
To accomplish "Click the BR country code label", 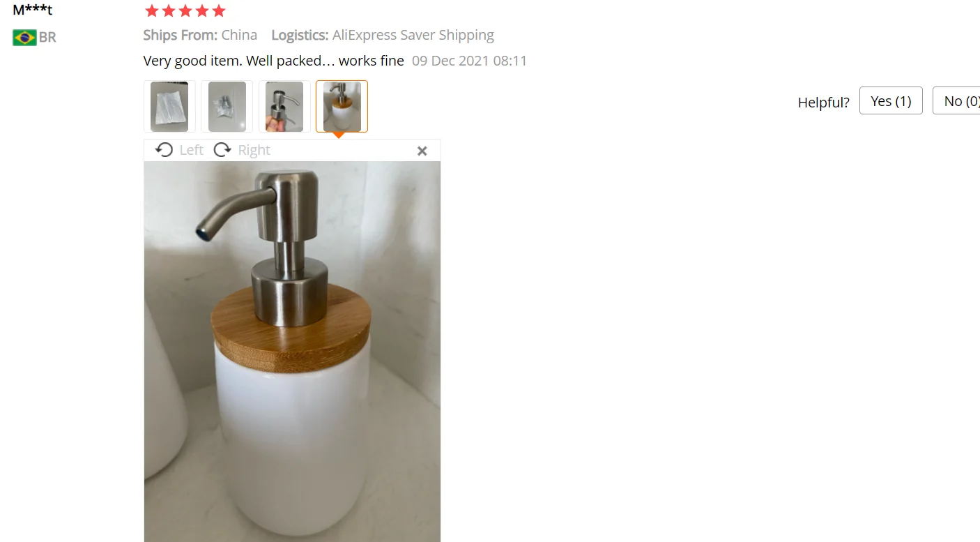I will [47, 38].
